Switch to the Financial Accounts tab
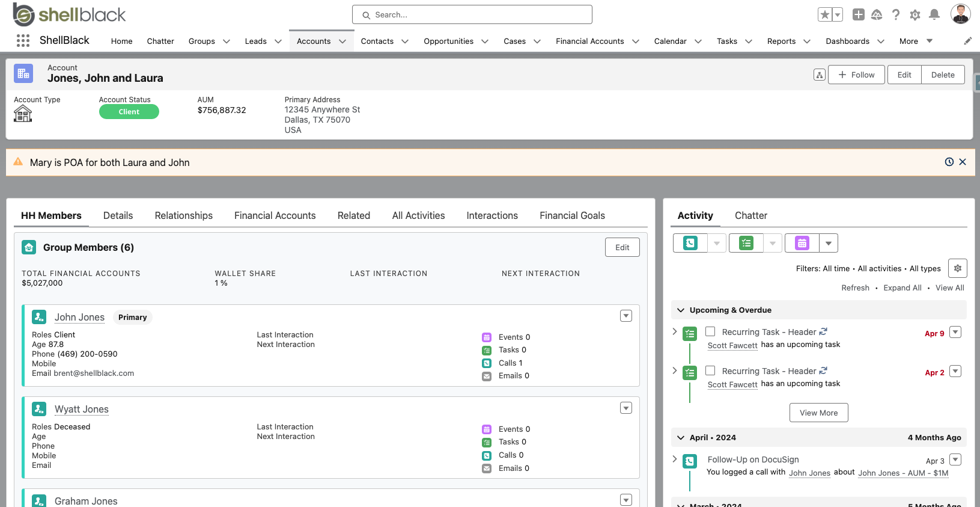The width and height of the screenshot is (980, 507). point(275,215)
